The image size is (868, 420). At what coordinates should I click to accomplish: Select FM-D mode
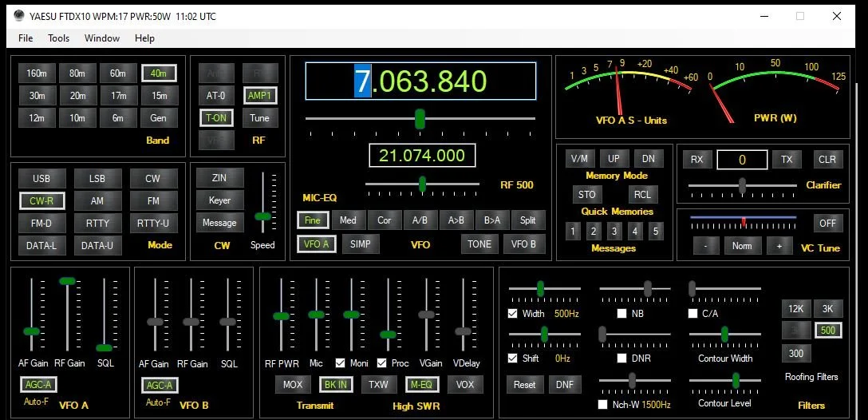[x=41, y=223]
